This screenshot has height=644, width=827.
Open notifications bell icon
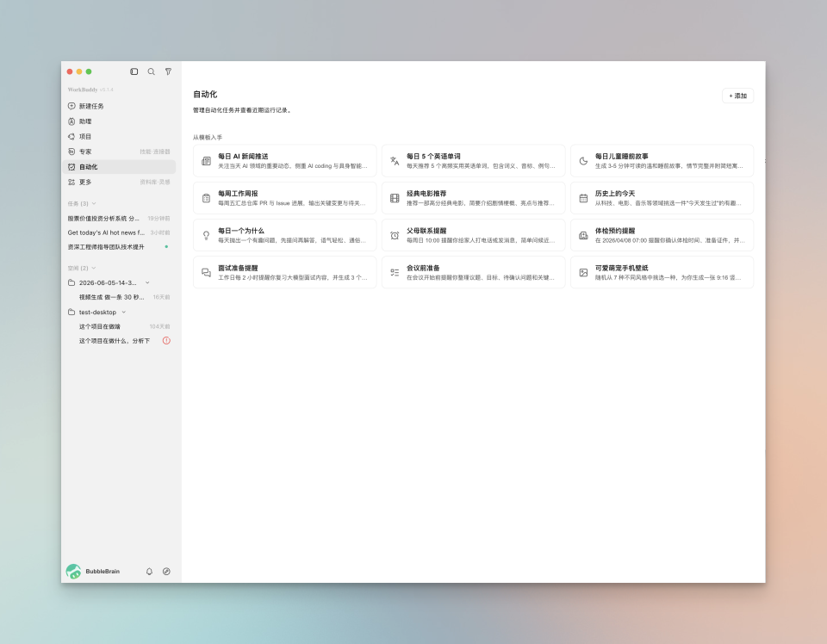(149, 572)
